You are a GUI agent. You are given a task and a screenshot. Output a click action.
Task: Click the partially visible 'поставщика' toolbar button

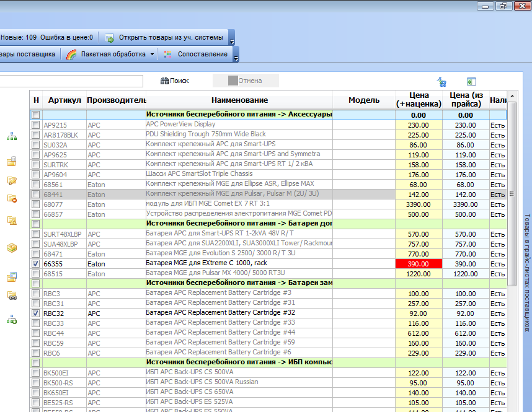tap(29, 55)
